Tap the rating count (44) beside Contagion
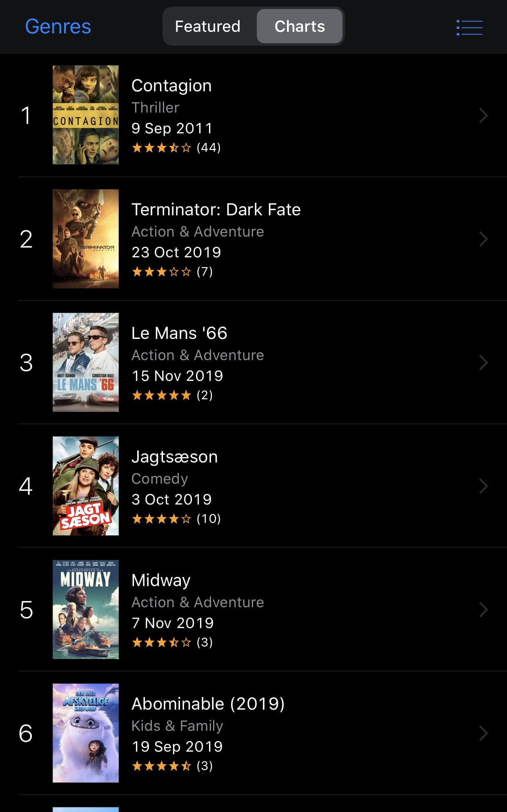Viewport: 507px width, 812px height. click(x=208, y=148)
